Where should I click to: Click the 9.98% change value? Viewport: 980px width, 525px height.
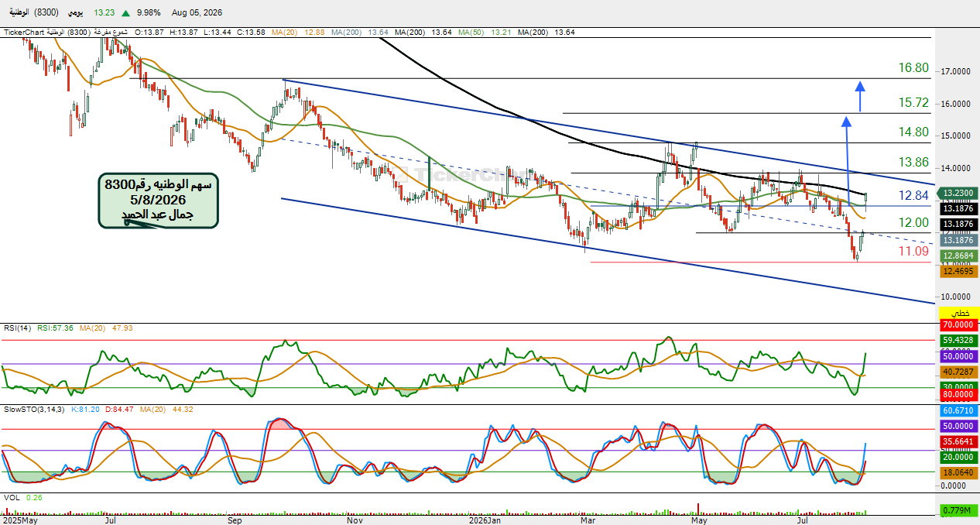149,13
